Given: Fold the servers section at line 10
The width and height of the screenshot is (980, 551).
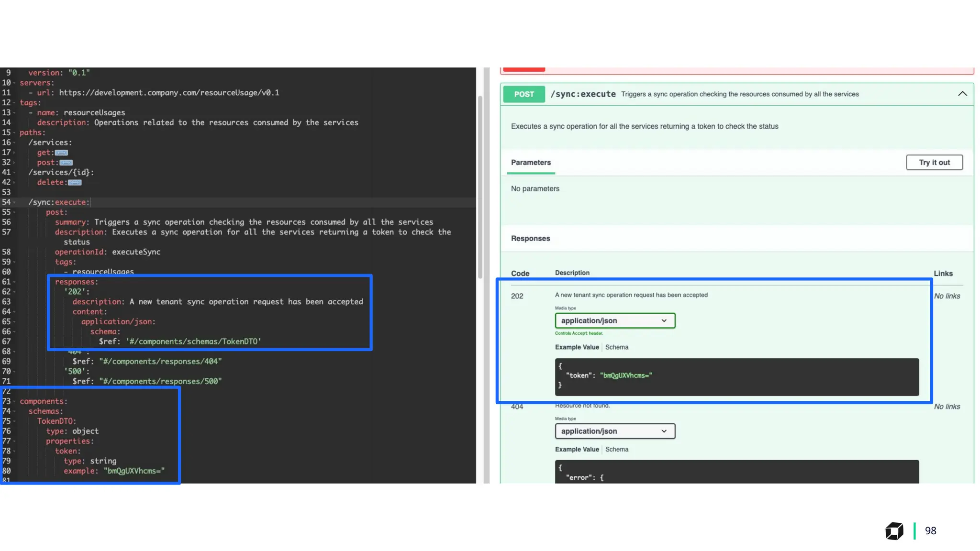Looking at the screenshot, I should (14, 83).
